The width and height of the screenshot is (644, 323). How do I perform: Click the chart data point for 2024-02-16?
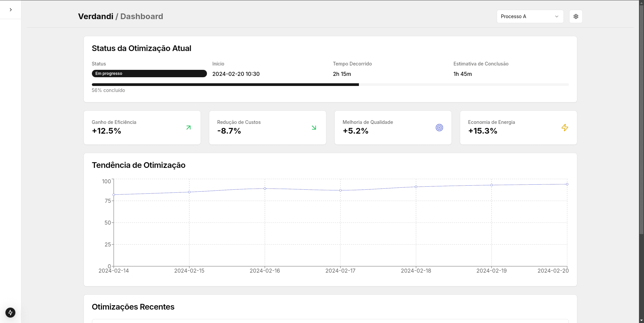[x=265, y=189]
